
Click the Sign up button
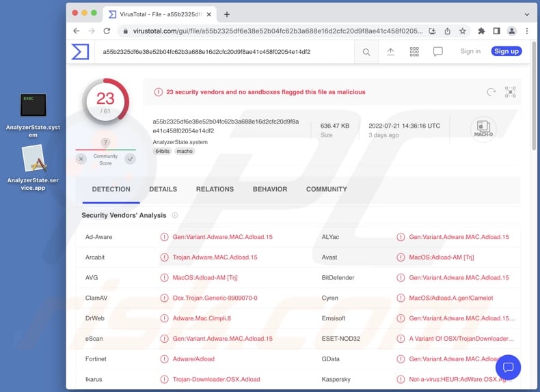(507, 51)
